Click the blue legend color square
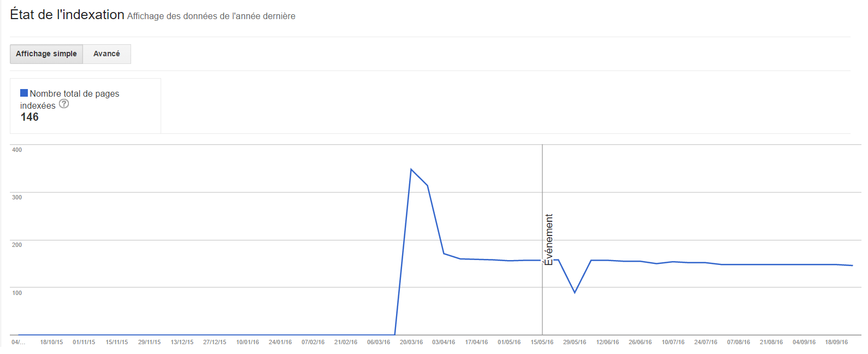868x354 pixels. coord(24,93)
